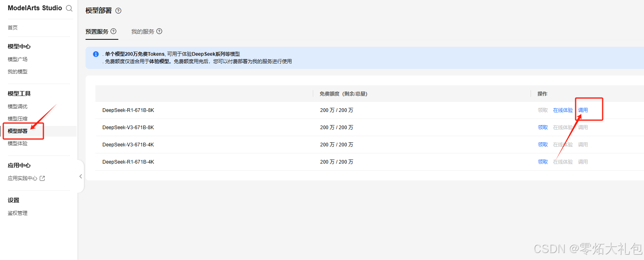
Task: Open 首页 in the sidebar
Action: [x=13, y=27]
